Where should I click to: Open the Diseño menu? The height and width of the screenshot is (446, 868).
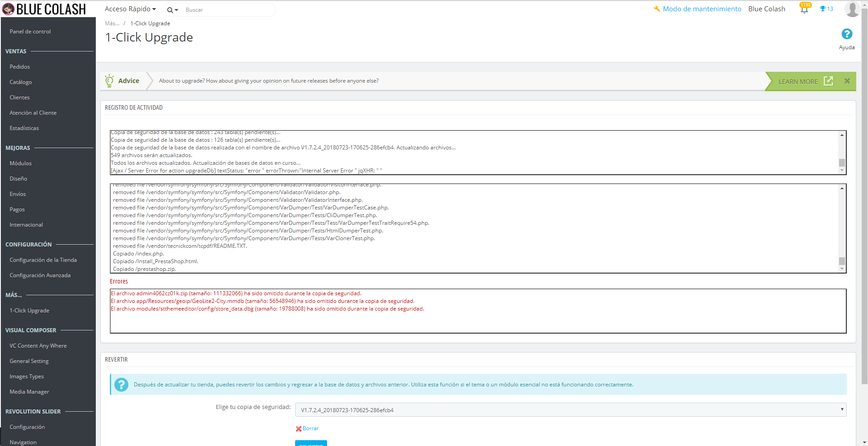pos(19,179)
